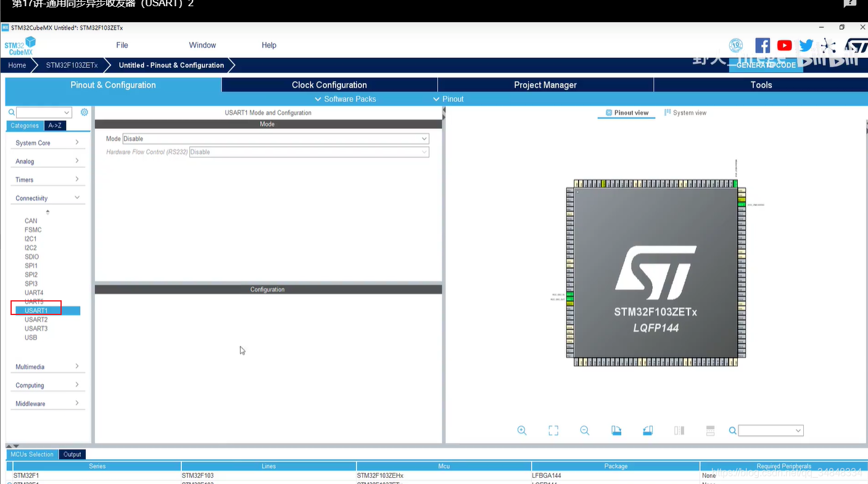Screen dimensions: 868x484
Task: Select USB peripheral
Action: tap(31, 337)
